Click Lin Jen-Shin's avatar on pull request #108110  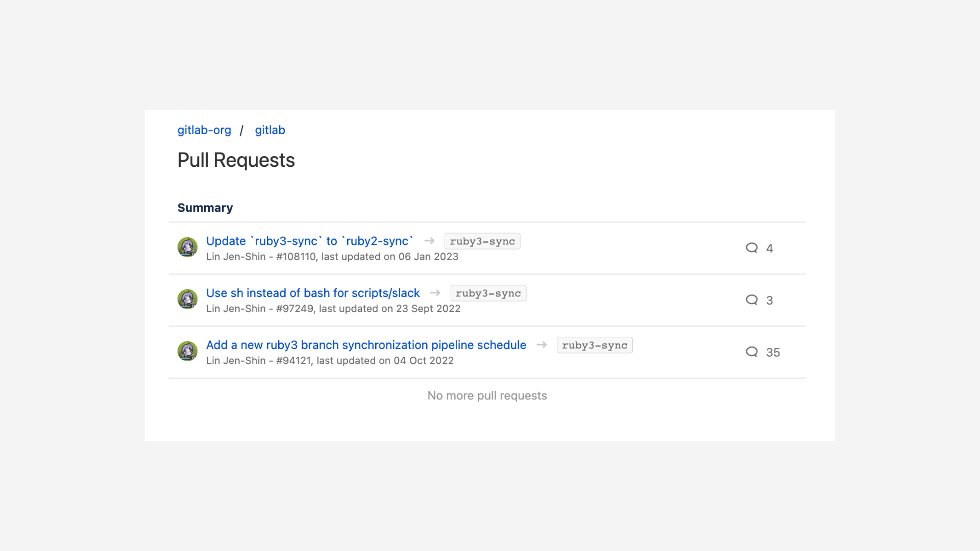[x=187, y=247]
